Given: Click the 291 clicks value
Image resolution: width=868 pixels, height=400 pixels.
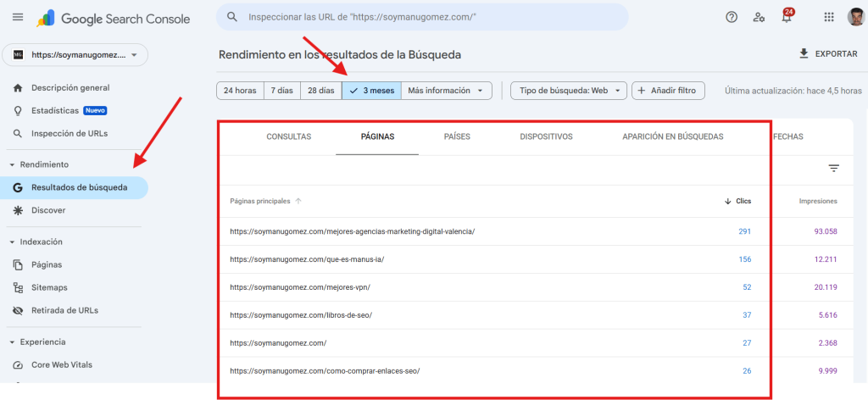Looking at the screenshot, I should (744, 231).
